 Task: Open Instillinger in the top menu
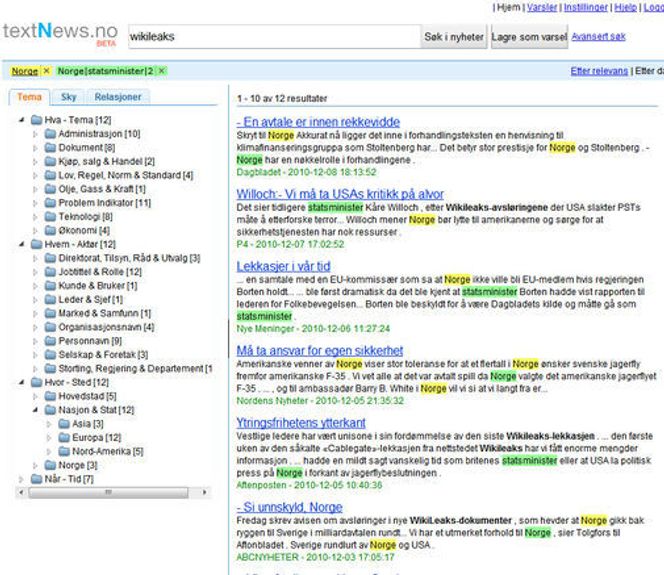pos(586,7)
